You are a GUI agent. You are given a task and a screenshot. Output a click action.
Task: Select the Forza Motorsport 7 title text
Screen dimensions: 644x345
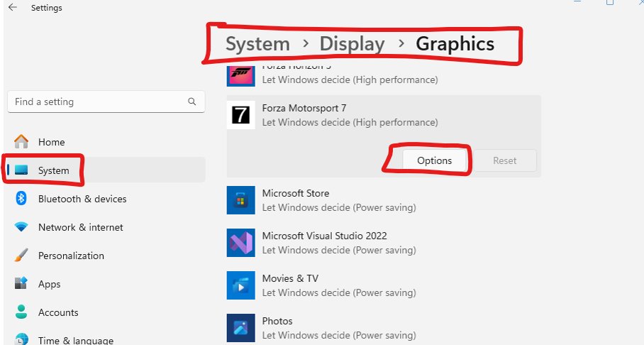(304, 108)
